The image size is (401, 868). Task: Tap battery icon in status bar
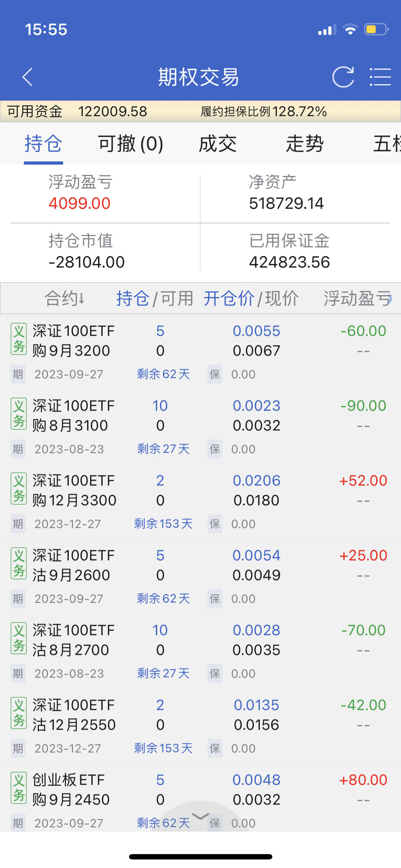click(376, 30)
